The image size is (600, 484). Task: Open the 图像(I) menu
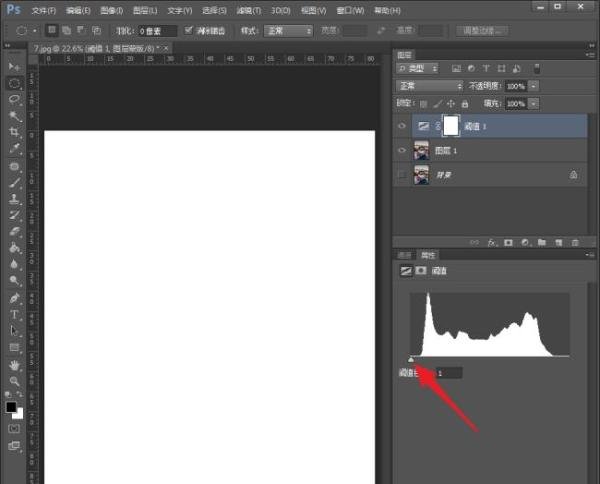click(x=111, y=10)
